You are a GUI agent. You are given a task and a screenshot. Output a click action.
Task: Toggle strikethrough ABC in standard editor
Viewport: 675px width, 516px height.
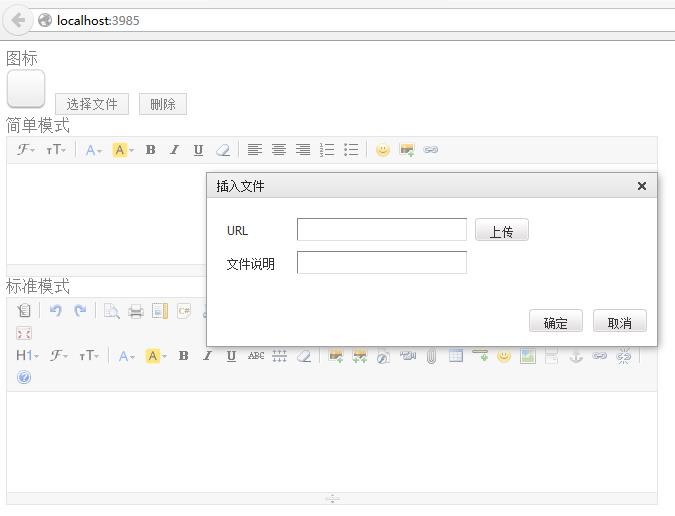(x=256, y=356)
